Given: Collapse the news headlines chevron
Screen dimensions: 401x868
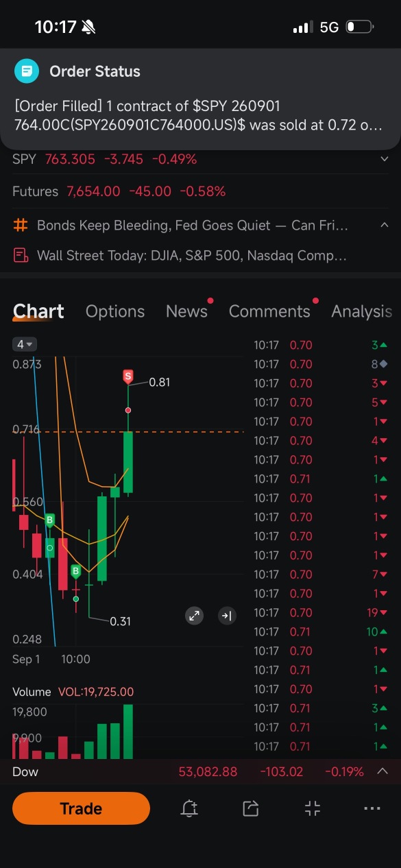Looking at the screenshot, I should pyautogui.click(x=384, y=225).
